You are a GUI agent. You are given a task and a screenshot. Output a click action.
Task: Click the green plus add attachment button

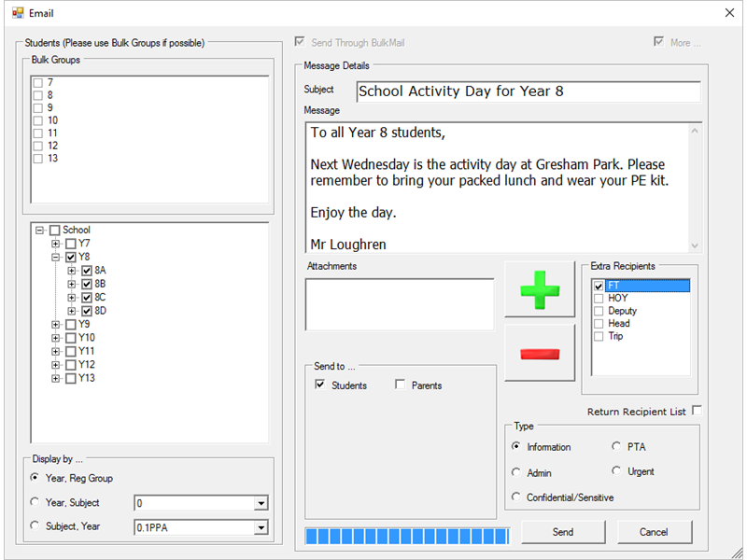pyautogui.click(x=540, y=290)
